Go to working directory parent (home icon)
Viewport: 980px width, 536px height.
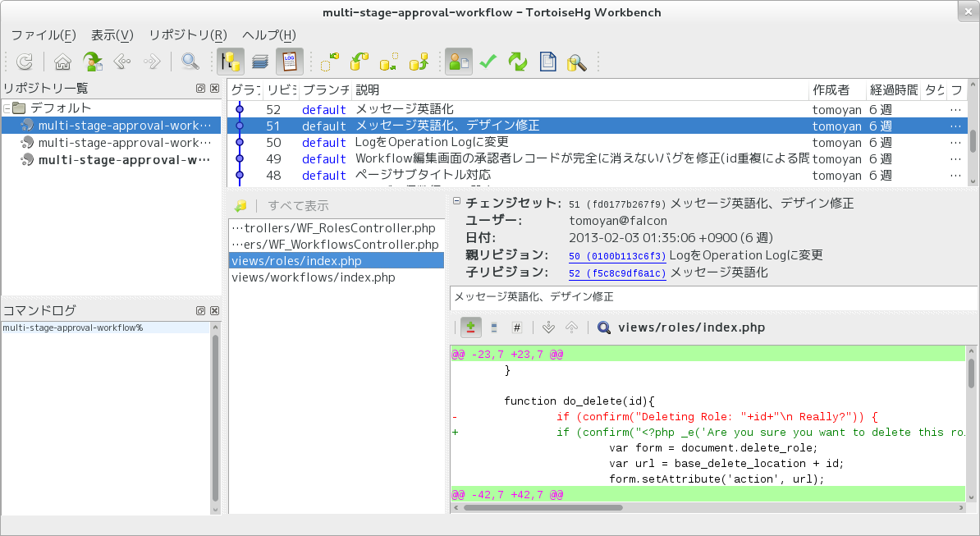(x=62, y=62)
